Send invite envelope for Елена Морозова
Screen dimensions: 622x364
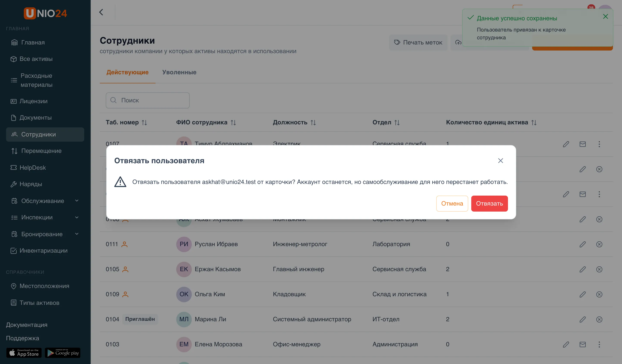tap(582, 345)
